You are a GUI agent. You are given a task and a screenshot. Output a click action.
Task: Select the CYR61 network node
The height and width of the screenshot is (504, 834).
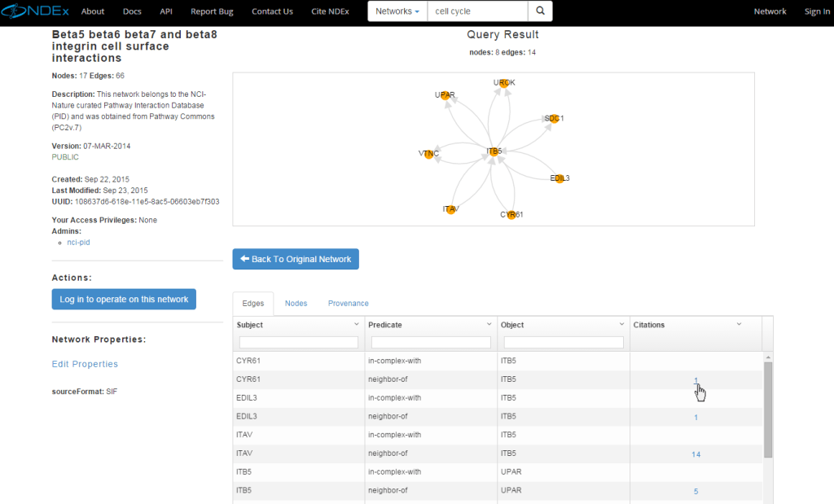511,215
